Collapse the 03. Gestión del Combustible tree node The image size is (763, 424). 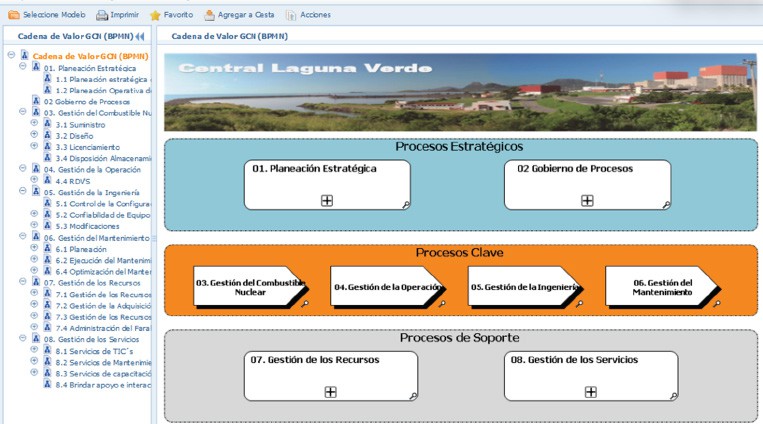click(x=23, y=113)
